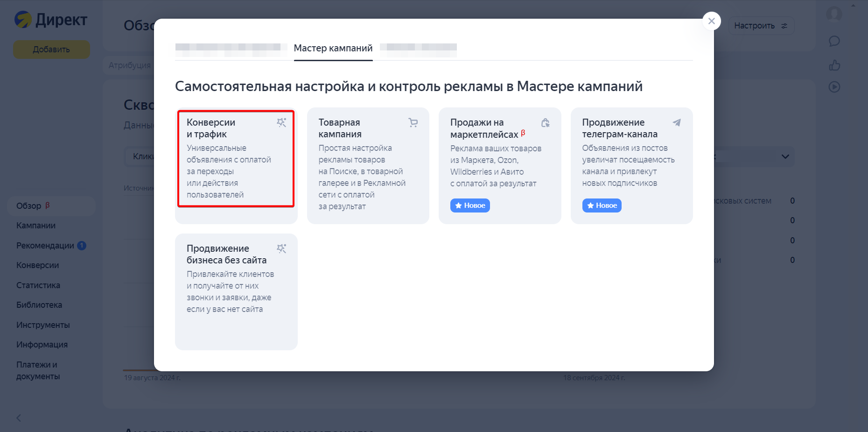
Task: Click the 'Настроить' button
Action: [761, 26]
